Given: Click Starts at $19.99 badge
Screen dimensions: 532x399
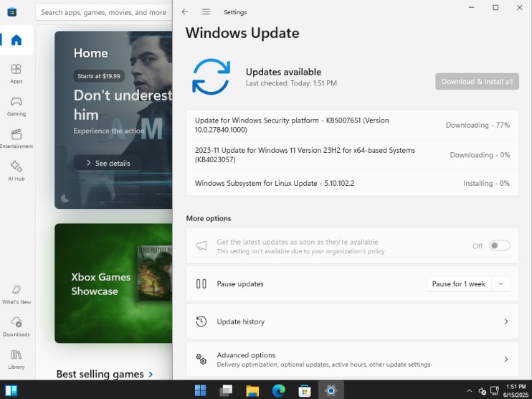Looking at the screenshot, I should (99, 76).
